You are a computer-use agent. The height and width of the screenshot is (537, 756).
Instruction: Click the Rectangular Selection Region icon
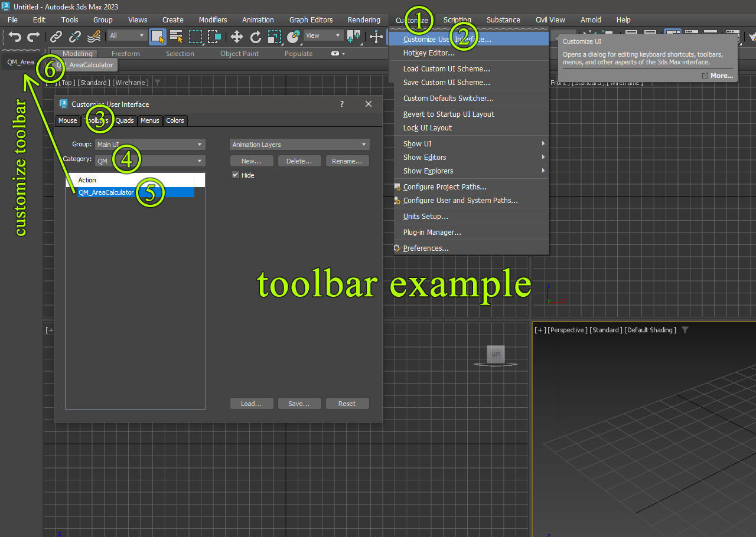pyautogui.click(x=195, y=37)
